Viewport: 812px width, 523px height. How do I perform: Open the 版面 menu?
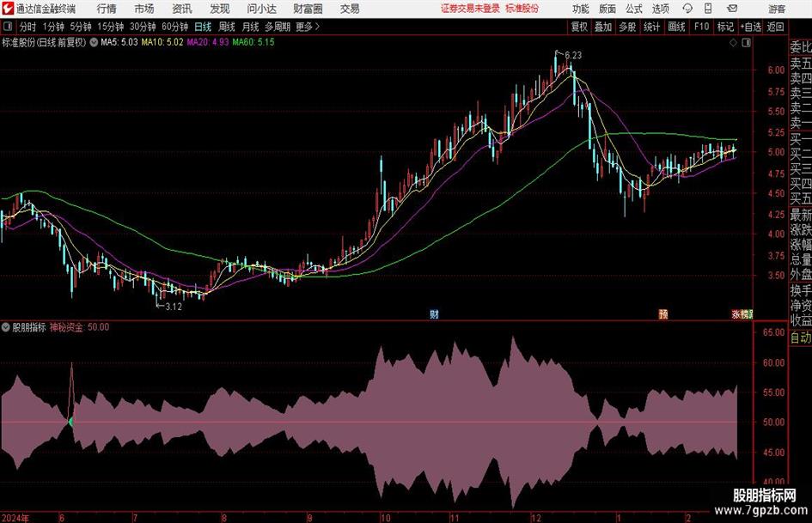click(607, 9)
